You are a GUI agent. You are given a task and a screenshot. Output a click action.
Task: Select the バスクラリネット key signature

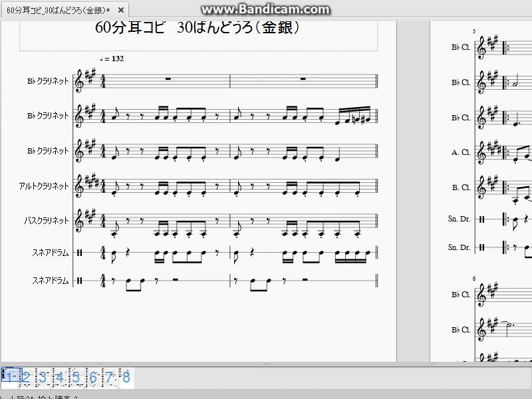(90, 215)
